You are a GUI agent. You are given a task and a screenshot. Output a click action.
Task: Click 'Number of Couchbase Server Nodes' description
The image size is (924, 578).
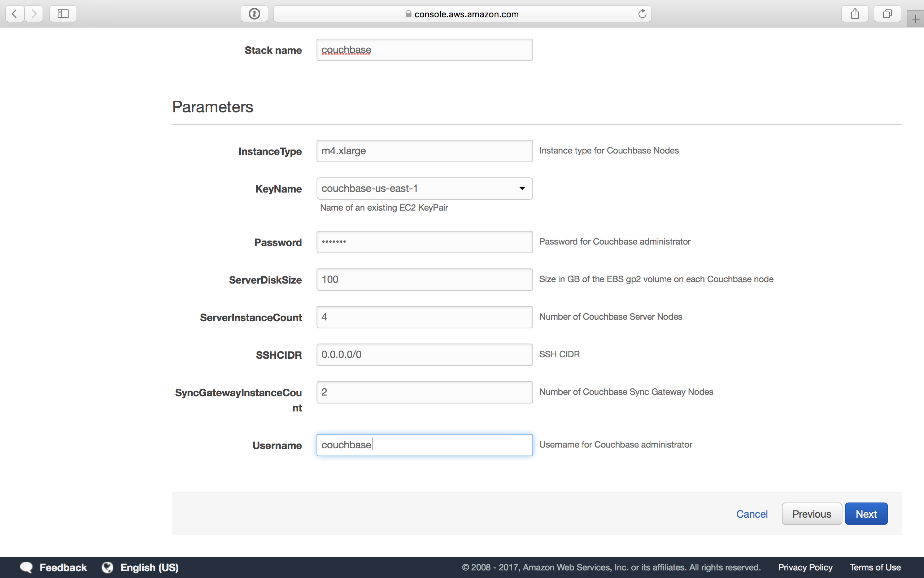(611, 316)
